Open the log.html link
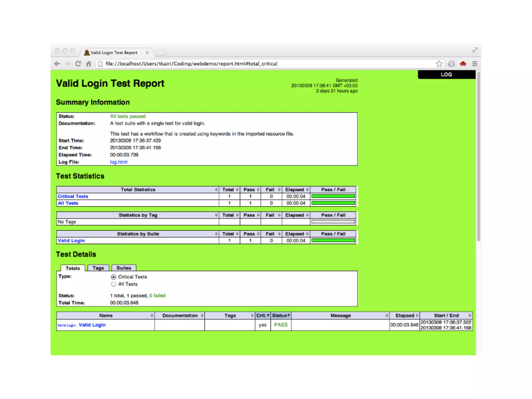The image size is (532, 399). (x=118, y=162)
